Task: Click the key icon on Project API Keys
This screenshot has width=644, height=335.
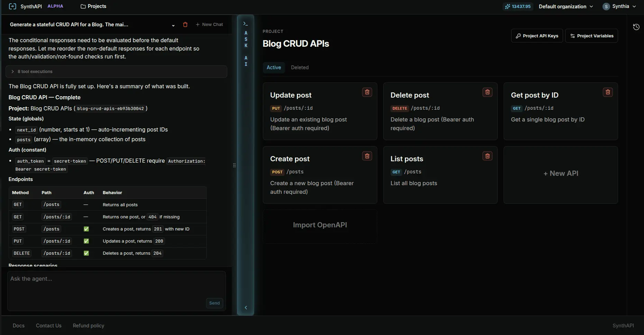Action: click(518, 36)
